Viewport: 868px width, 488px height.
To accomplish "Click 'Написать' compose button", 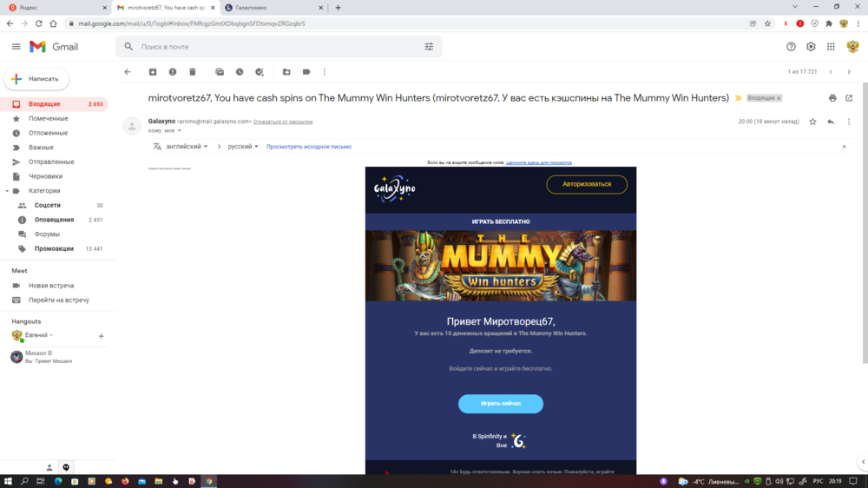I will (36, 79).
